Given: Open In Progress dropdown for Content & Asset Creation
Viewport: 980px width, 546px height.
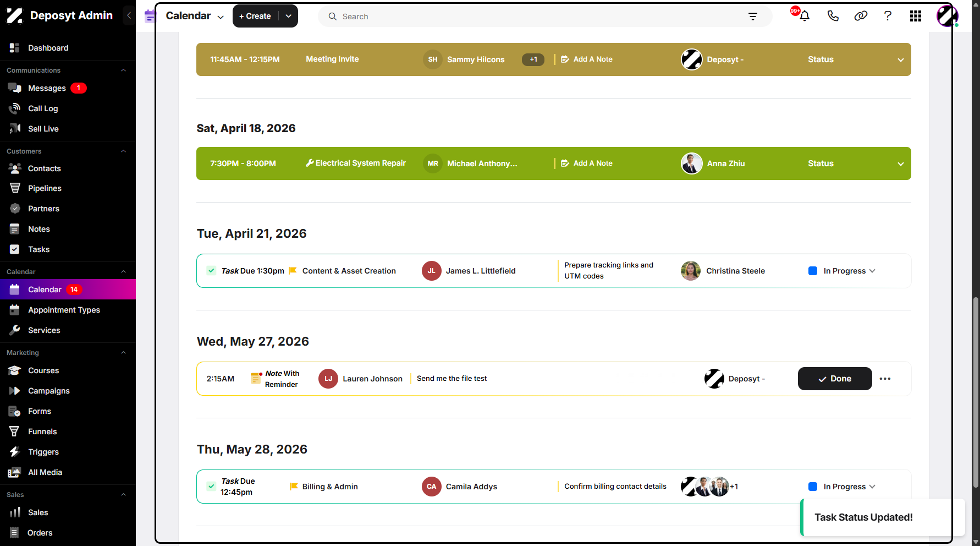Looking at the screenshot, I should tap(849, 271).
